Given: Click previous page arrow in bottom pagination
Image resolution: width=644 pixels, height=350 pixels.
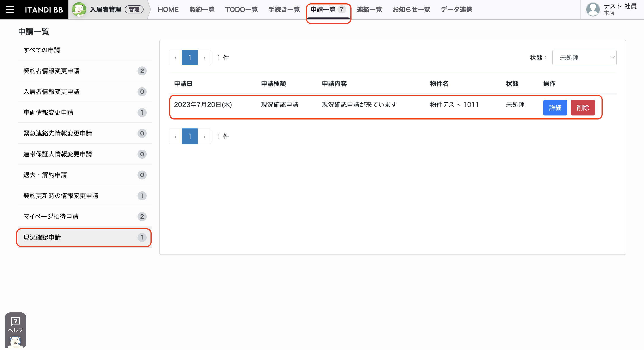Looking at the screenshot, I should pos(175,136).
